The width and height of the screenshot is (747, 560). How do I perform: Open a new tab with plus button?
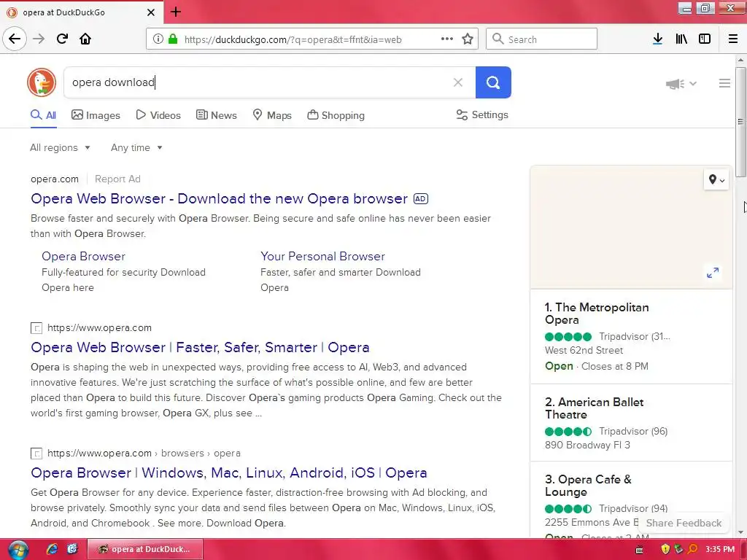(176, 12)
